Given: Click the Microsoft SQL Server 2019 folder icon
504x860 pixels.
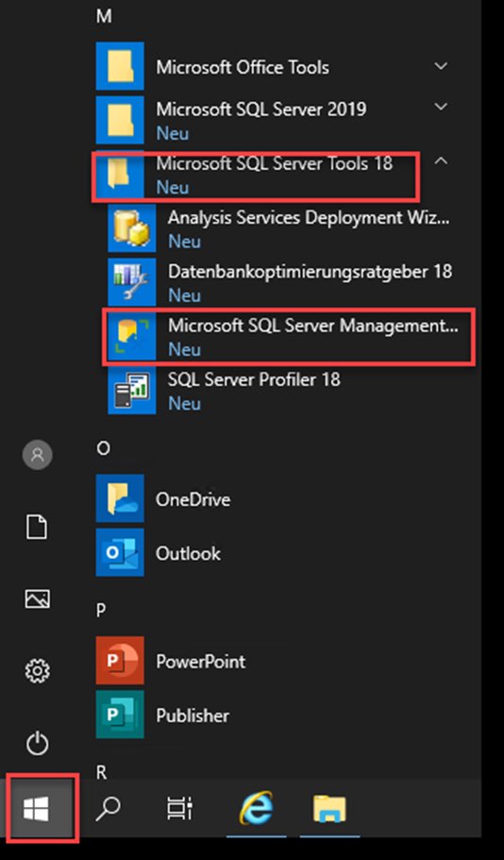Looking at the screenshot, I should (x=120, y=120).
